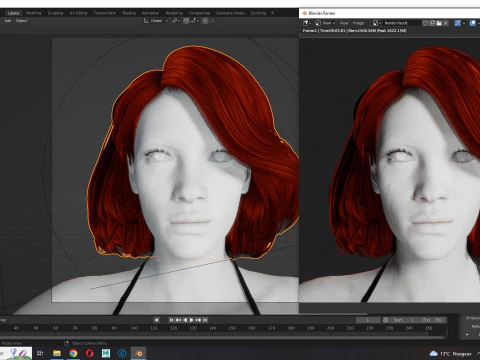Open the Modeling workspace tab
The width and height of the screenshot is (480, 360).
click(x=33, y=13)
